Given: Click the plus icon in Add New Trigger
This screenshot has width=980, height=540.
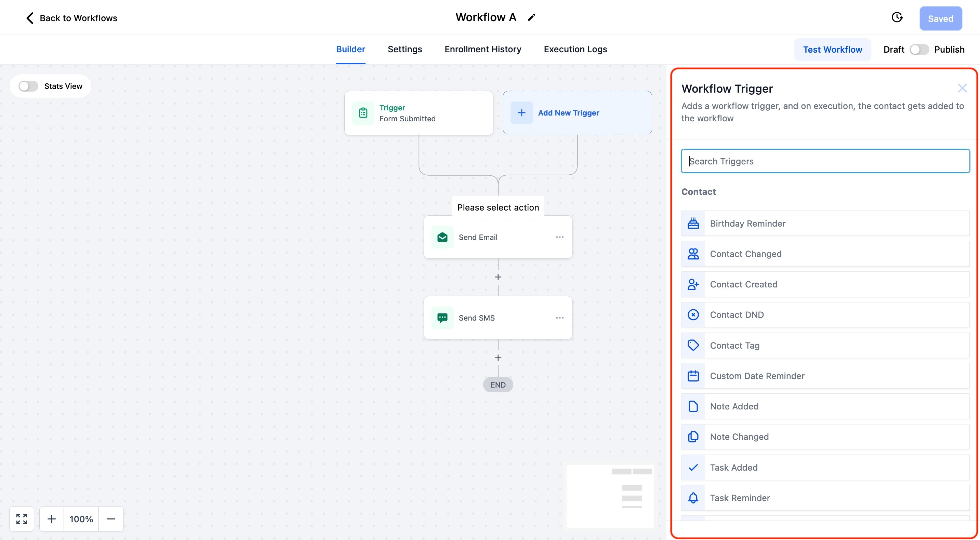Looking at the screenshot, I should (521, 113).
